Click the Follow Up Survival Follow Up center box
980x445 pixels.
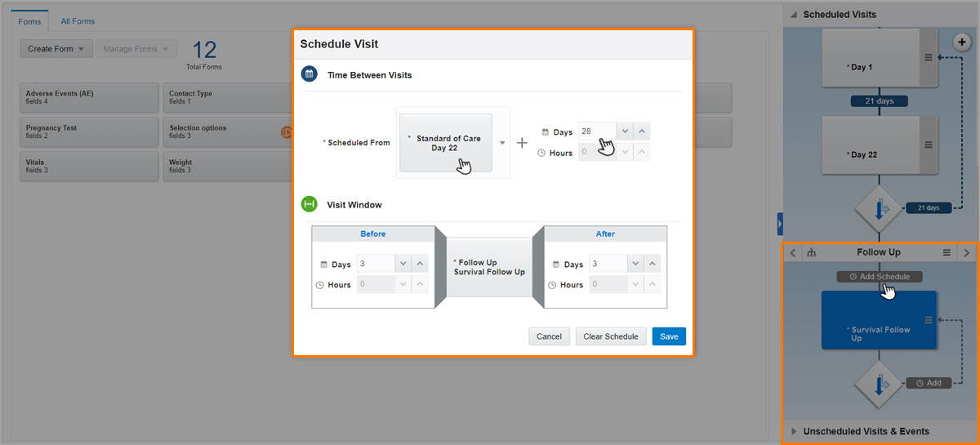click(489, 267)
